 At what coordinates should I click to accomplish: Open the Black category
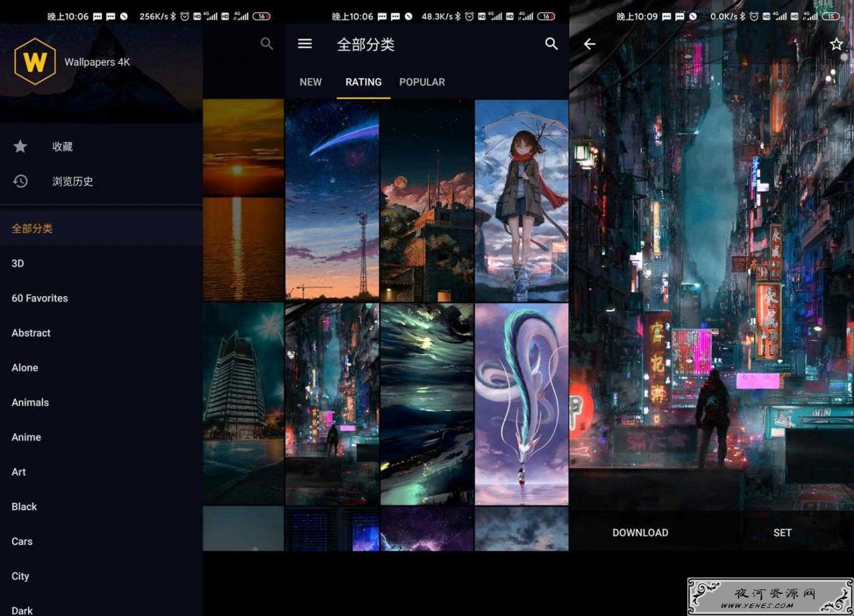click(101, 507)
